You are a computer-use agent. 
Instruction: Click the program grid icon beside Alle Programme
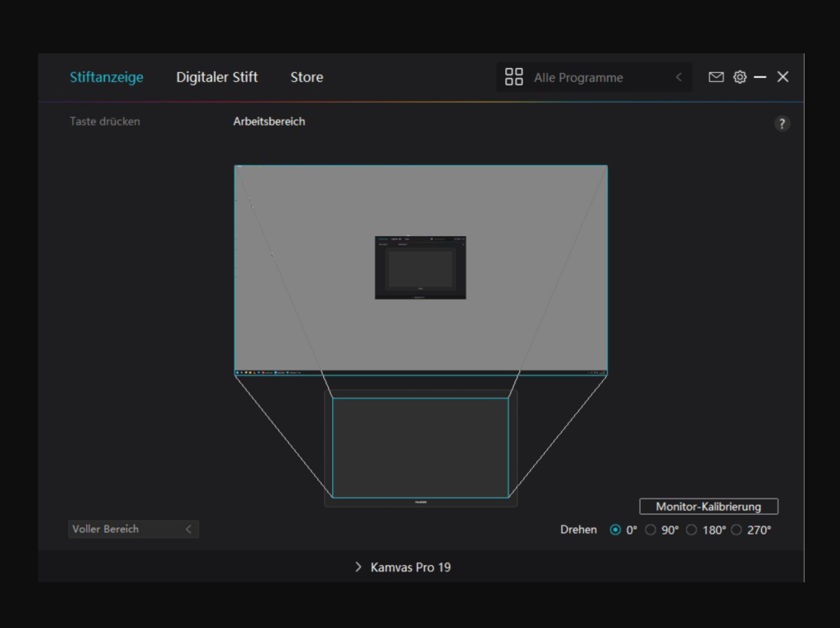pos(514,76)
